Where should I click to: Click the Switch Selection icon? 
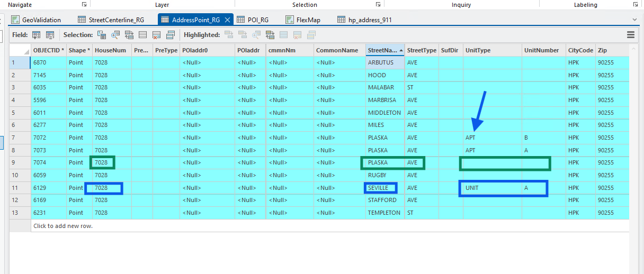(x=129, y=35)
